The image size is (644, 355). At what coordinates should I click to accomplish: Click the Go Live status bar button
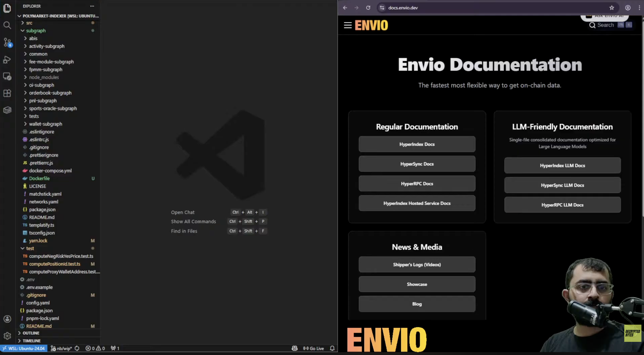[x=313, y=348]
